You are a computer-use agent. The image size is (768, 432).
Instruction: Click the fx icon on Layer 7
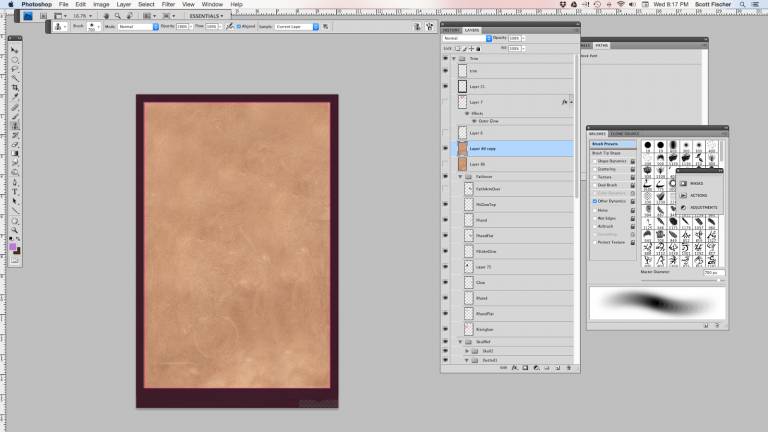point(565,102)
